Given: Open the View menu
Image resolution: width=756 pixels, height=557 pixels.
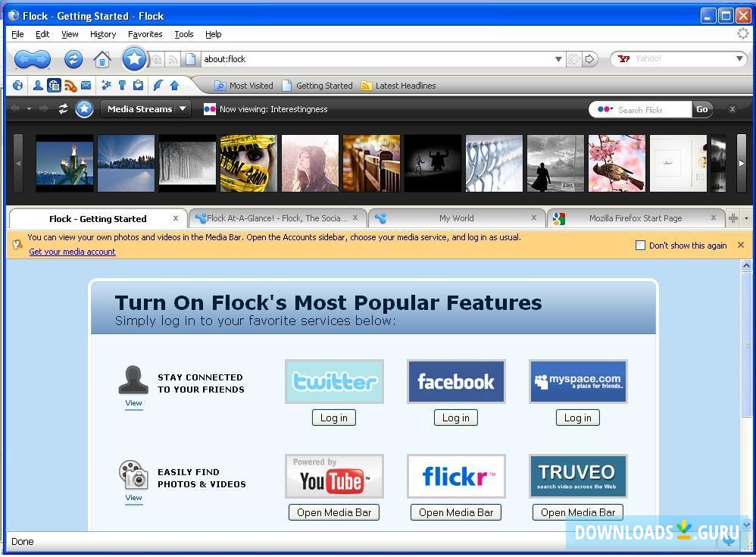Looking at the screenshot, I should click(70, 34).
